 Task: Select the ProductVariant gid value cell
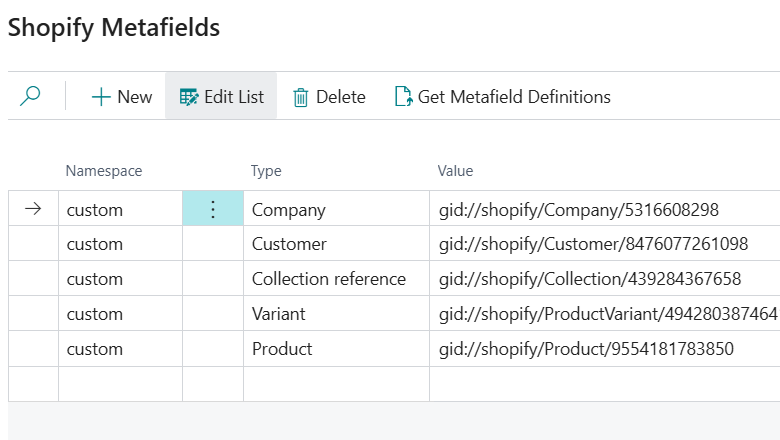point(605,314)
